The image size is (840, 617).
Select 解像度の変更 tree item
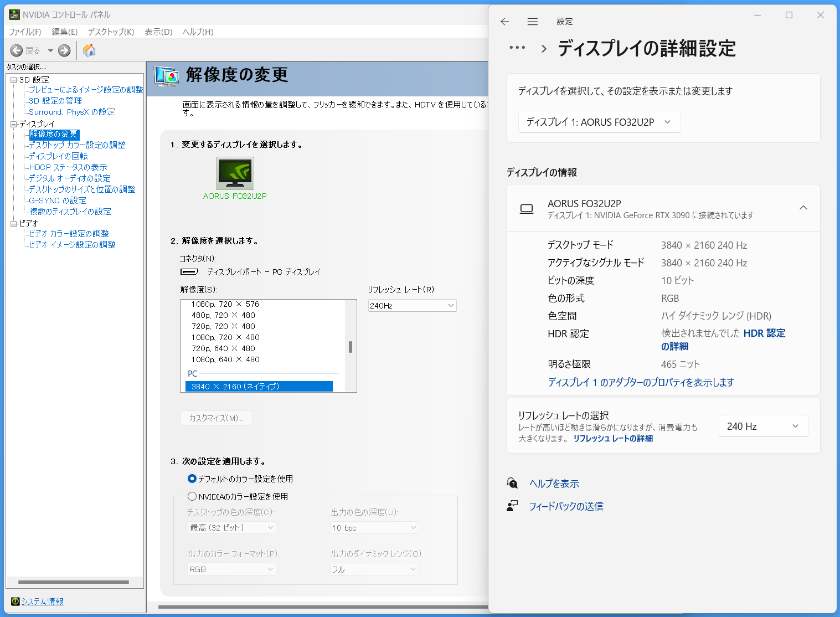tap(54, 134)
